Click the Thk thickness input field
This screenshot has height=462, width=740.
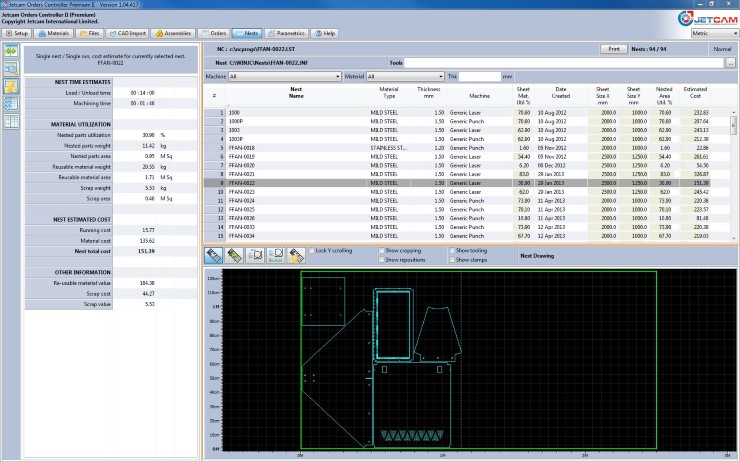click(x=480, y=76)
